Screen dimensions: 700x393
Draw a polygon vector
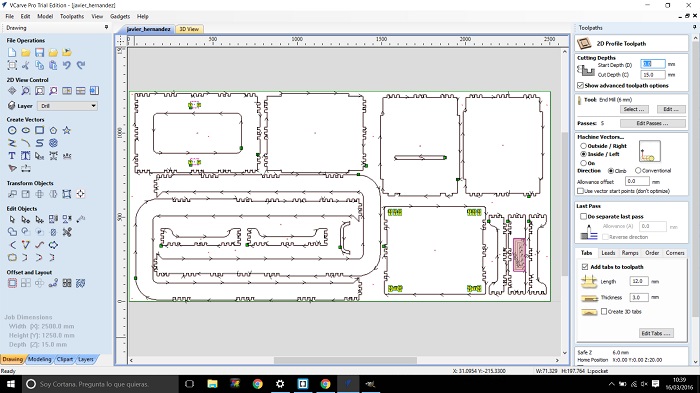pos(53,130)
